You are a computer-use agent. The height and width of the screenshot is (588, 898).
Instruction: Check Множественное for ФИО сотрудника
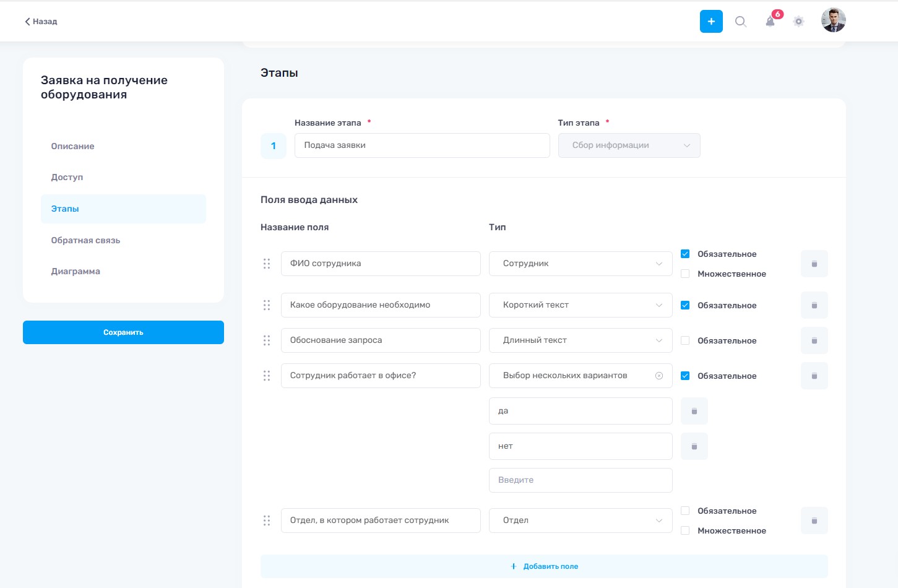coord(685,274)
